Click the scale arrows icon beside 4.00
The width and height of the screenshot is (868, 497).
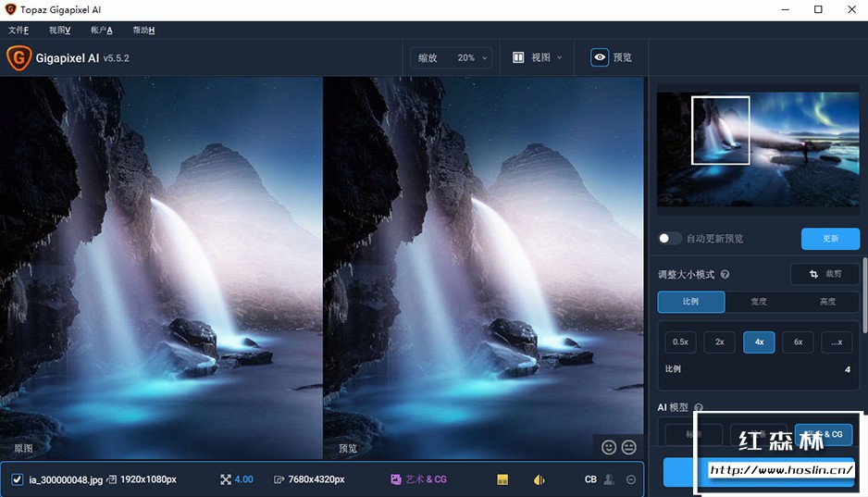coord(225,479)
